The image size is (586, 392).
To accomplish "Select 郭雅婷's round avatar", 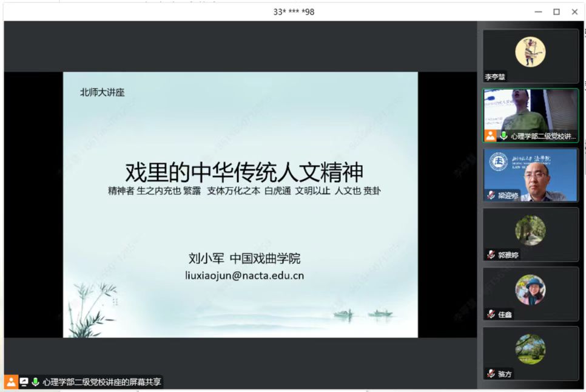I will point(530,231).
